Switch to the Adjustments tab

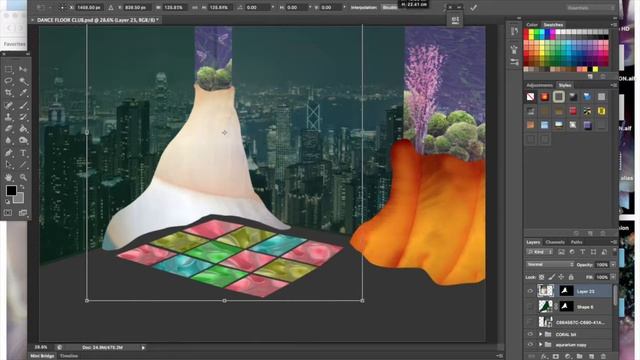[x=539, y=85]
